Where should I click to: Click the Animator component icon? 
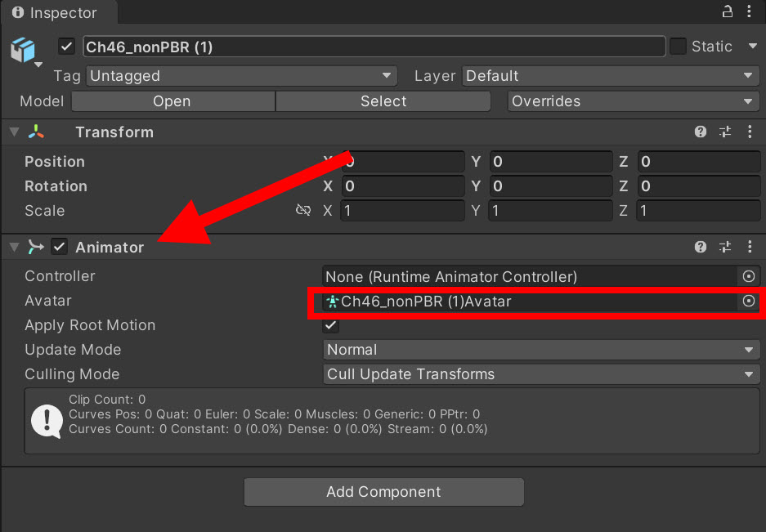coord(36,247)
